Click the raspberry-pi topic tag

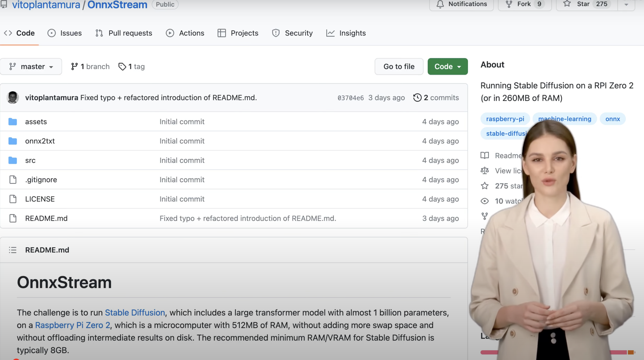click(505, 119)
